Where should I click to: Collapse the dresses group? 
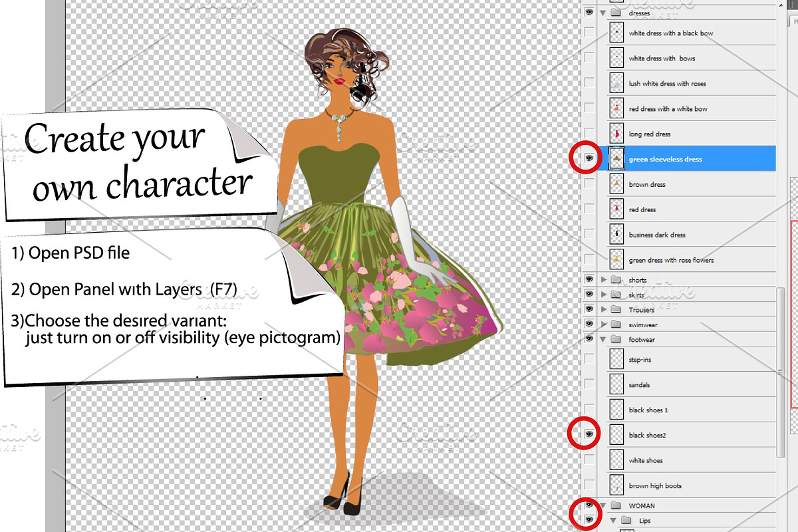pyautogui.click(x=604, y=13)
